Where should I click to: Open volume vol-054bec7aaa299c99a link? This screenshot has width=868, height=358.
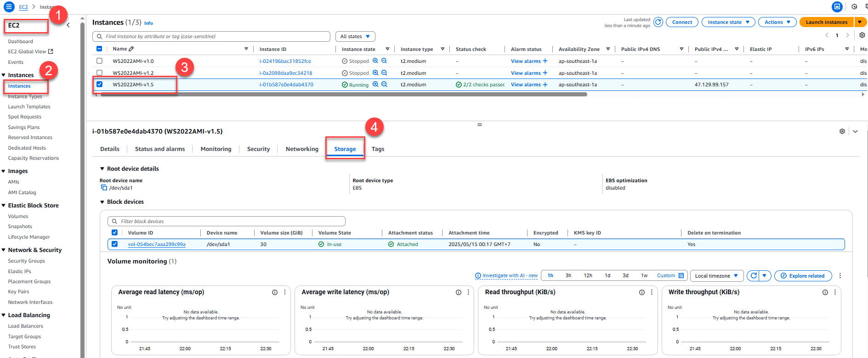pos(157,244)
